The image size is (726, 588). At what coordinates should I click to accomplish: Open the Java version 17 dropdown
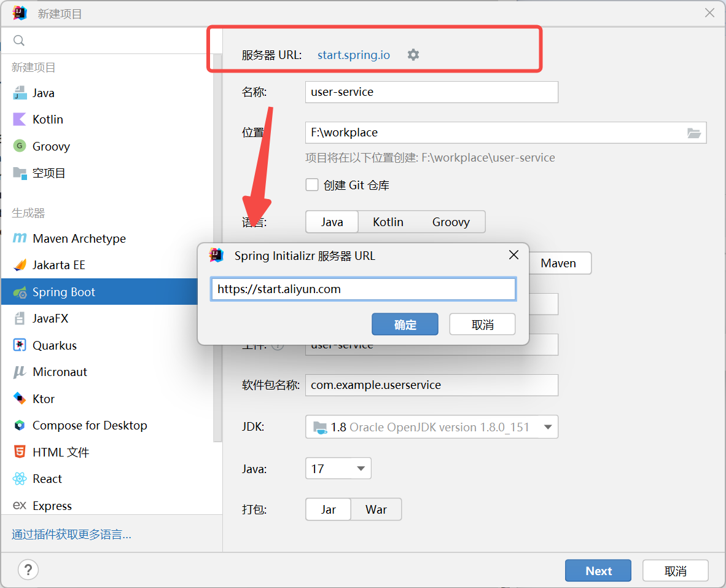338,469
